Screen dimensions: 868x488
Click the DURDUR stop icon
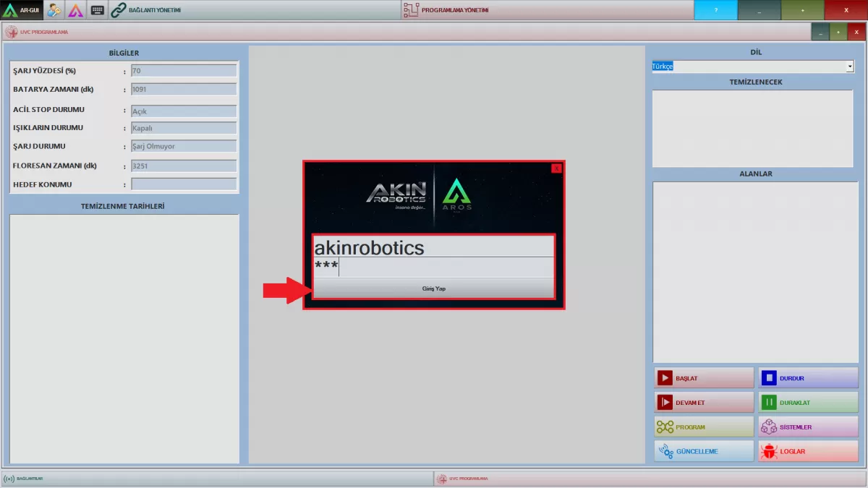click(769, 377)
